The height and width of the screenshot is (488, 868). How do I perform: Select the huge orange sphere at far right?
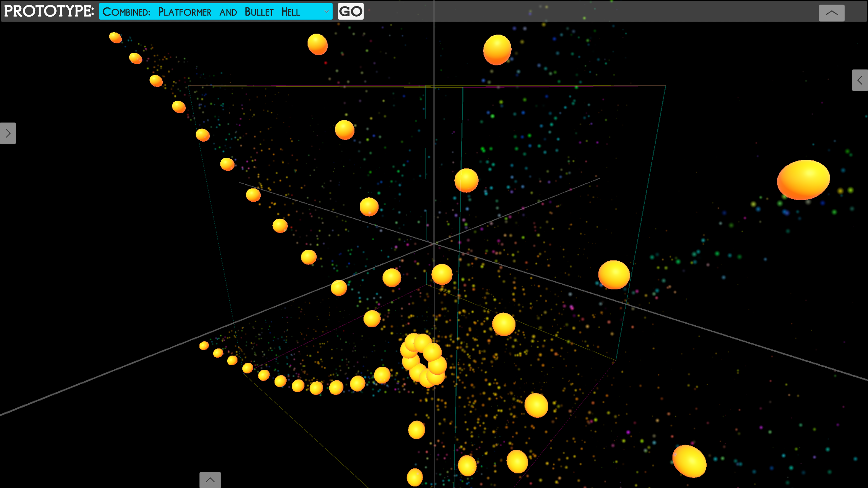coord(803,180)
